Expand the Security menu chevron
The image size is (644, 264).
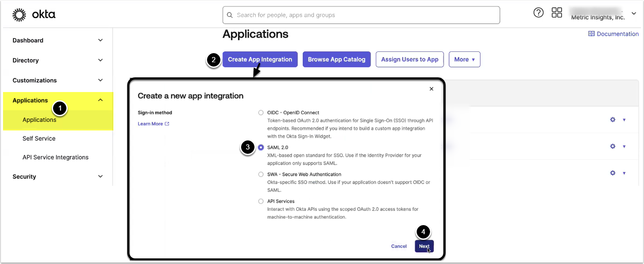pyautogui.click(x=101, y=176)
